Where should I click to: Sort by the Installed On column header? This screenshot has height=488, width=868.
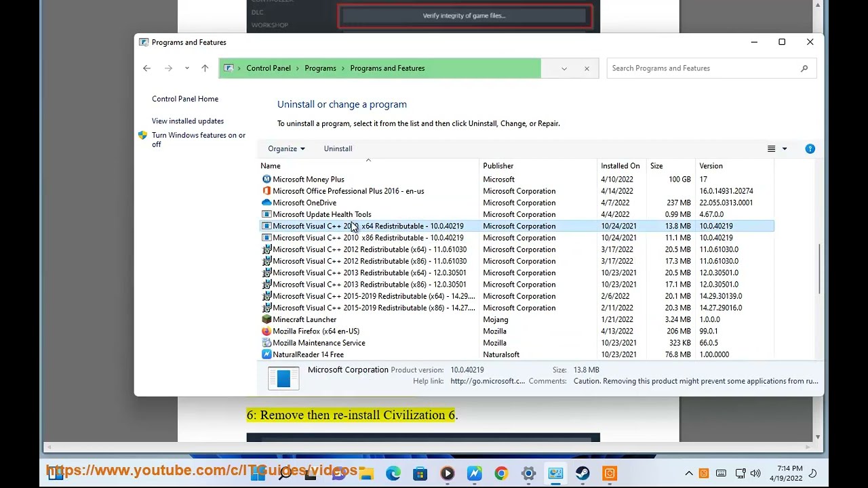click(623, 165)
